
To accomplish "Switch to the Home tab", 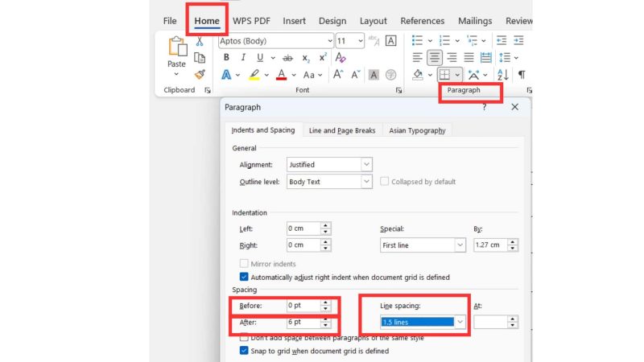I will [x=207, y=21].
